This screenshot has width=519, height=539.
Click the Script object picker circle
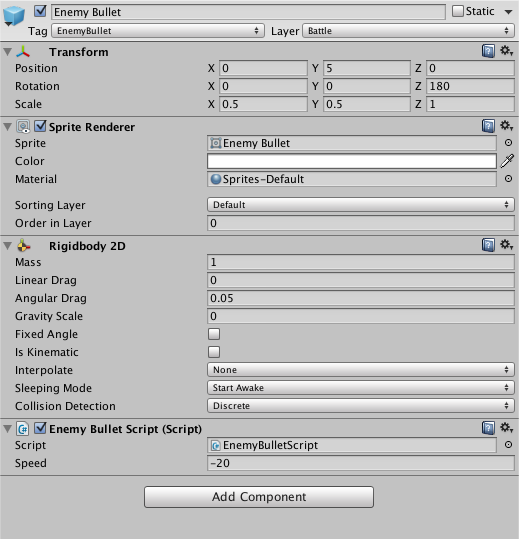coord(508,445)
